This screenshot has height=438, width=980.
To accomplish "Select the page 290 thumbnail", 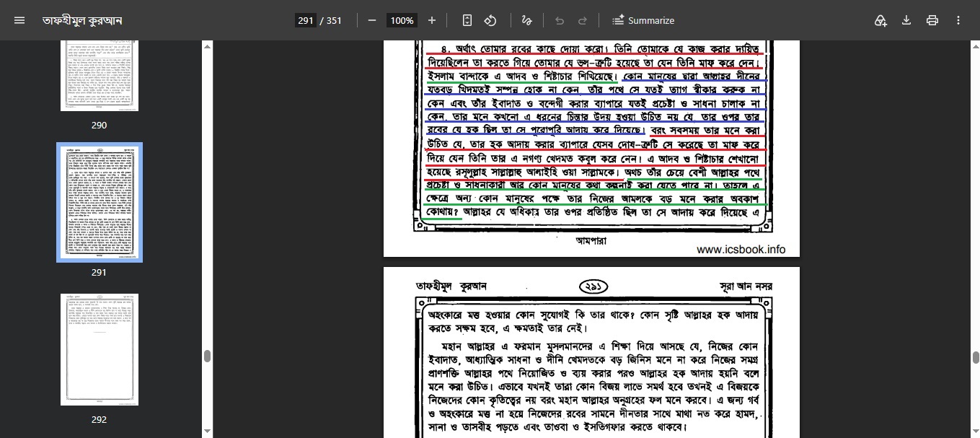I will 100,75.
